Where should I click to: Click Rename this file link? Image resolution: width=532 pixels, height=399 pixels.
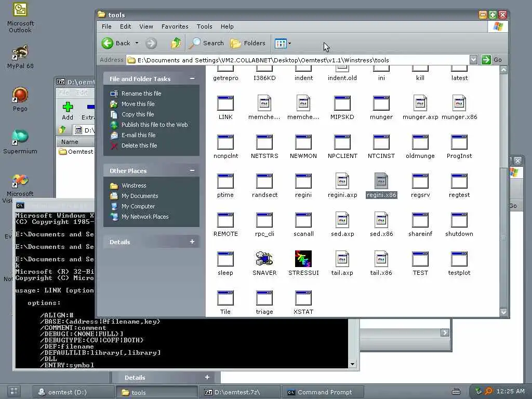[x=141, y=94]
